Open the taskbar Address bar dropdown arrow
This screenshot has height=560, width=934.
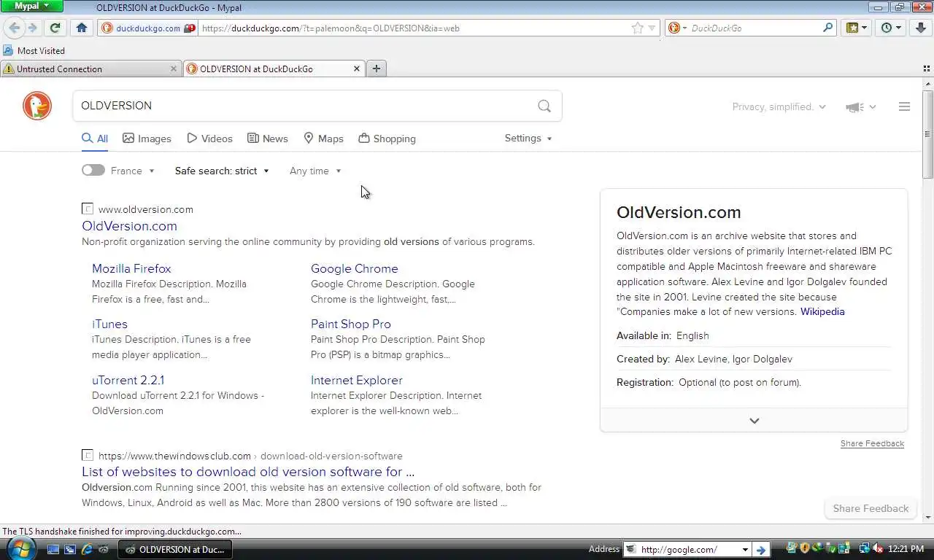pos(745,550)
